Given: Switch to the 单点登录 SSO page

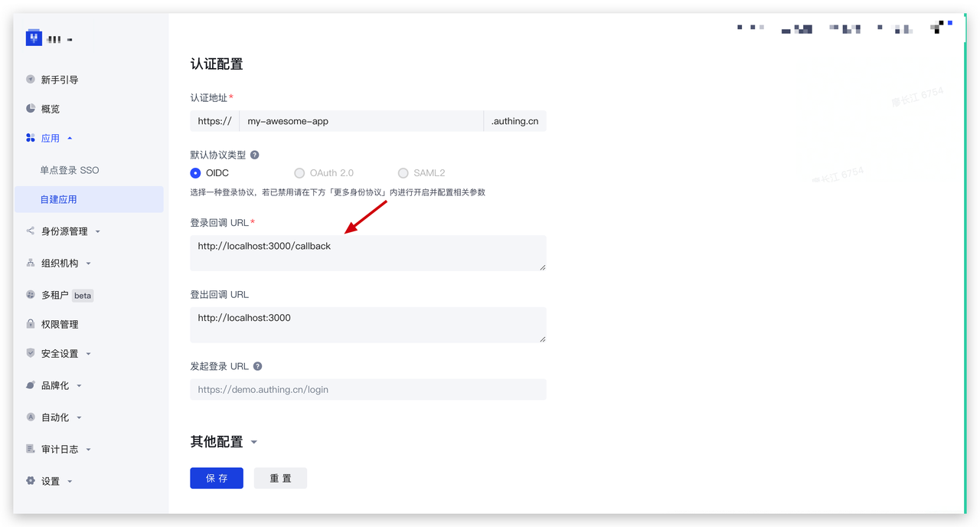Looking at the screenshot, I should (69, 169).
